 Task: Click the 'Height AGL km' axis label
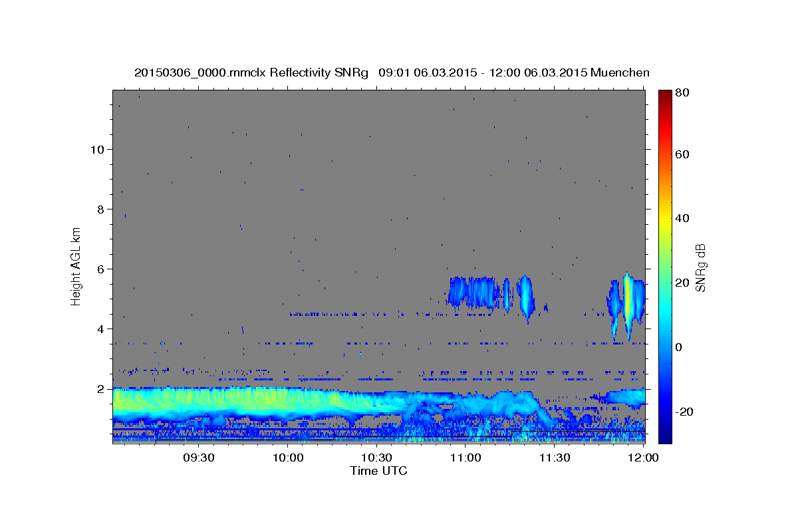tap(76, 267)
